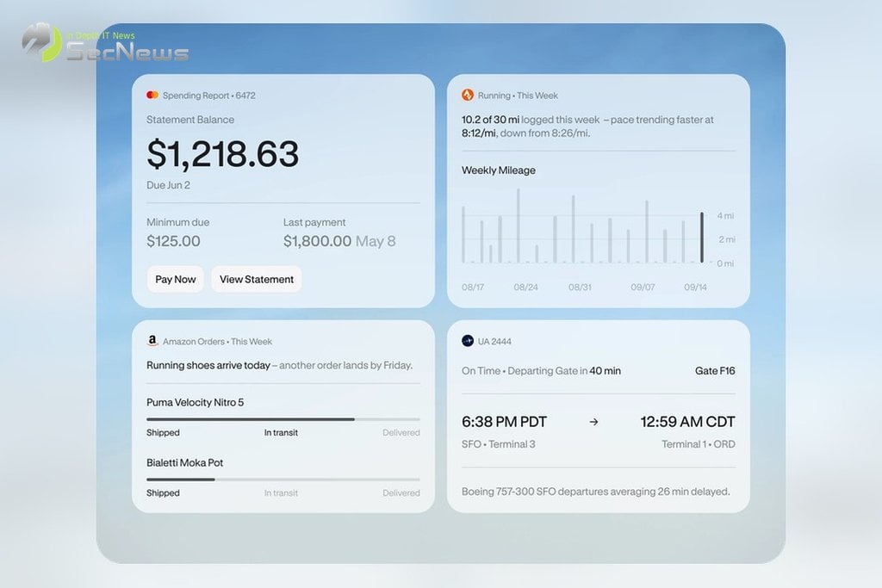Click the $125.00 minimum due amount
This screenshot has width=882, height=588.
click(173, 241)
